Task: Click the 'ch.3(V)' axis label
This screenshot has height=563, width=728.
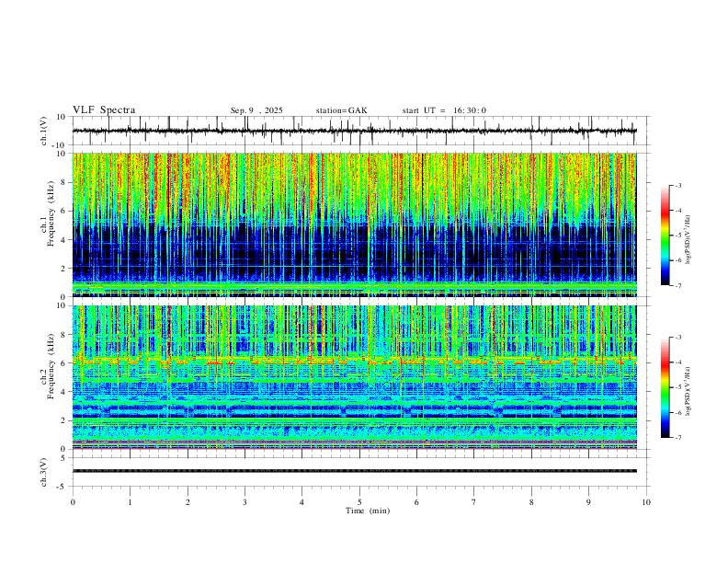Action: click(44, 472)
